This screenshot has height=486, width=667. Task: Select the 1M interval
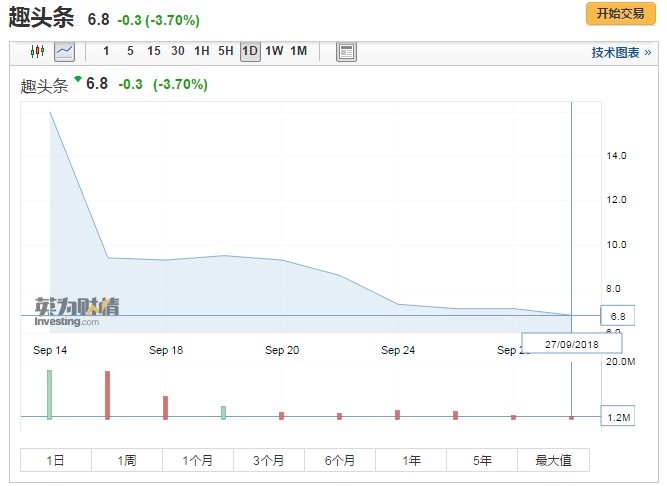299,51
